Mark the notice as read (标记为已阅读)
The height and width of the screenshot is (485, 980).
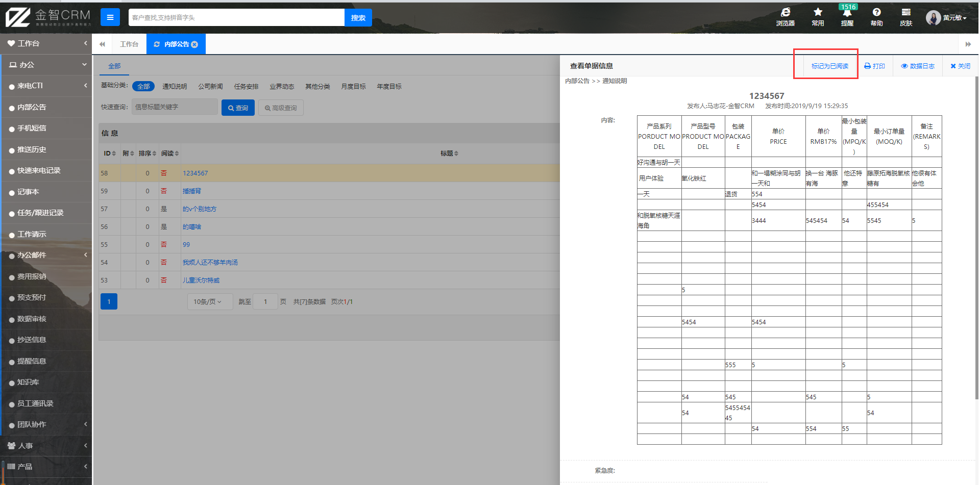pyautogui.click(x=829, y=66)
